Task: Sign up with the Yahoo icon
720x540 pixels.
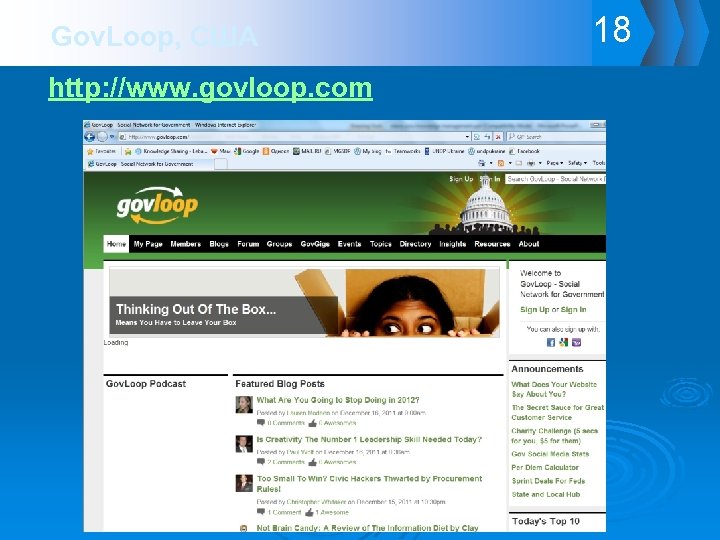Action: [576, 343]
